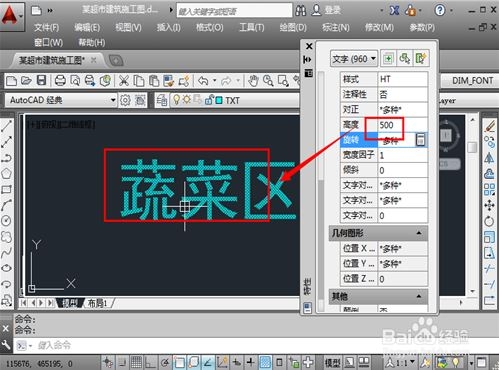Select the Rotate modify tool
The width and height of the screenshot is (499, 370).
pos(489,221)
